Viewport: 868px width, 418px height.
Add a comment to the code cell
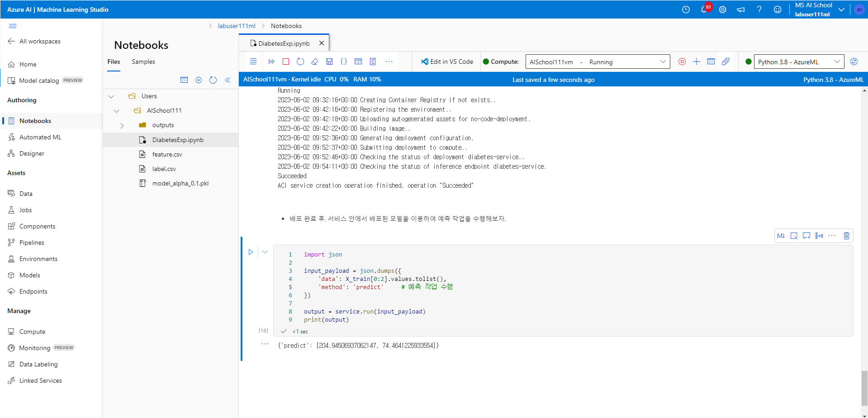pos(806,236)
